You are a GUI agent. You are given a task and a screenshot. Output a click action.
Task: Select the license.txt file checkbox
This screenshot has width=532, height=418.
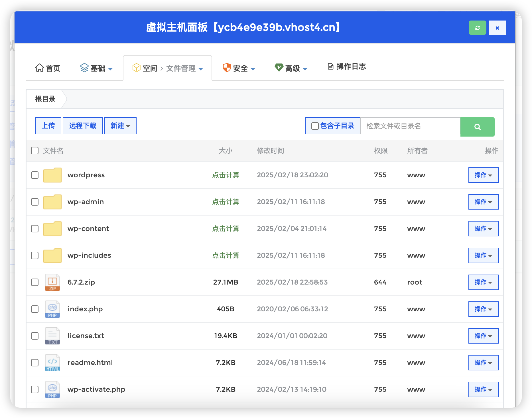pyautogui.click(x=35, y=336)
